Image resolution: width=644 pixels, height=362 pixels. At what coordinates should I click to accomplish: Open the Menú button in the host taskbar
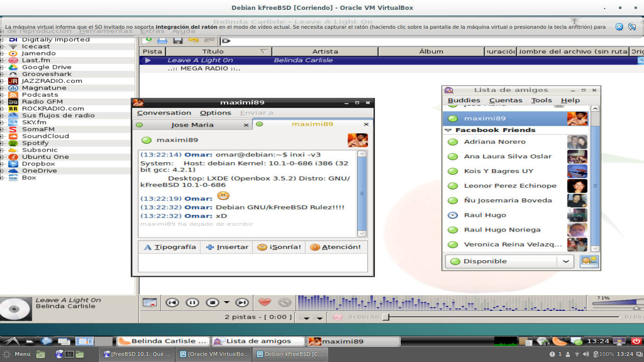click(17, 354)
